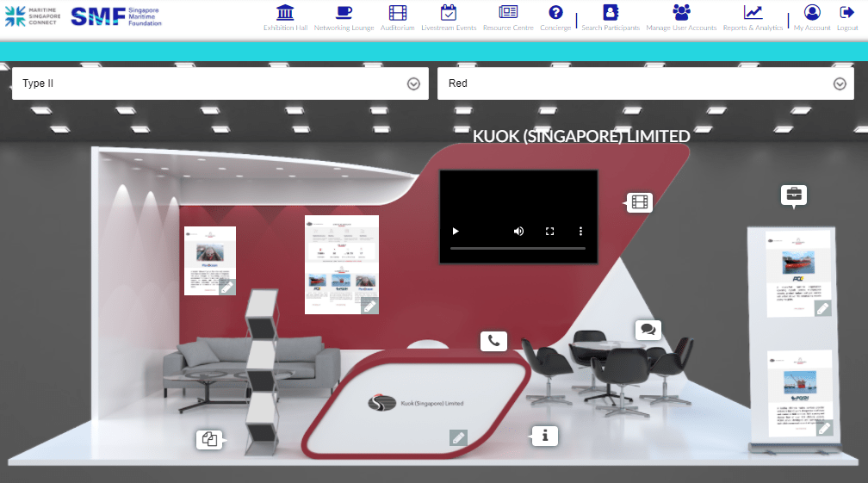Click the SMF Singapore Maritime Foundation logo
Image resolution: width=868 pixels, height=483 pixels.
pos(116,16)
